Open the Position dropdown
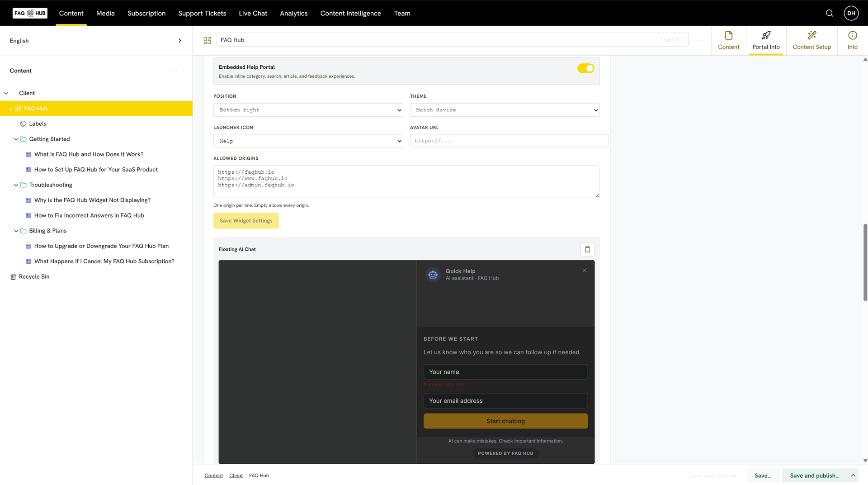The image size is (868, 485). (308, 110)
